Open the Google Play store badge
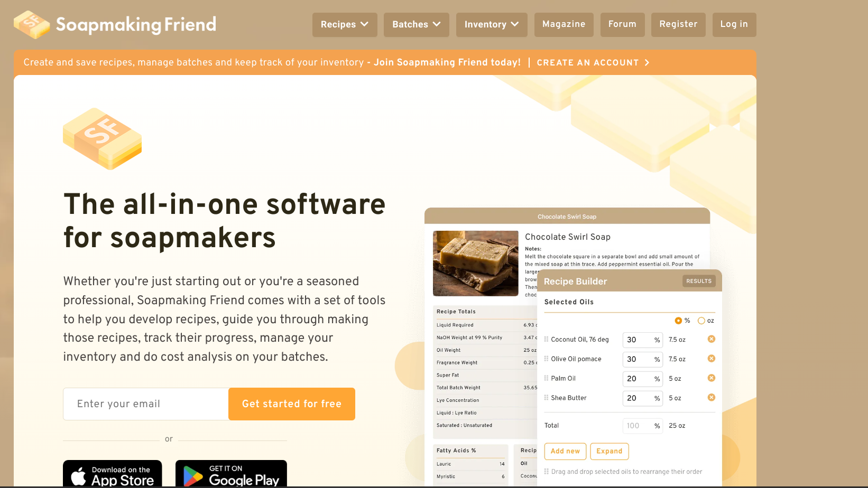This screenshot has width=868, height=488. 231,474
